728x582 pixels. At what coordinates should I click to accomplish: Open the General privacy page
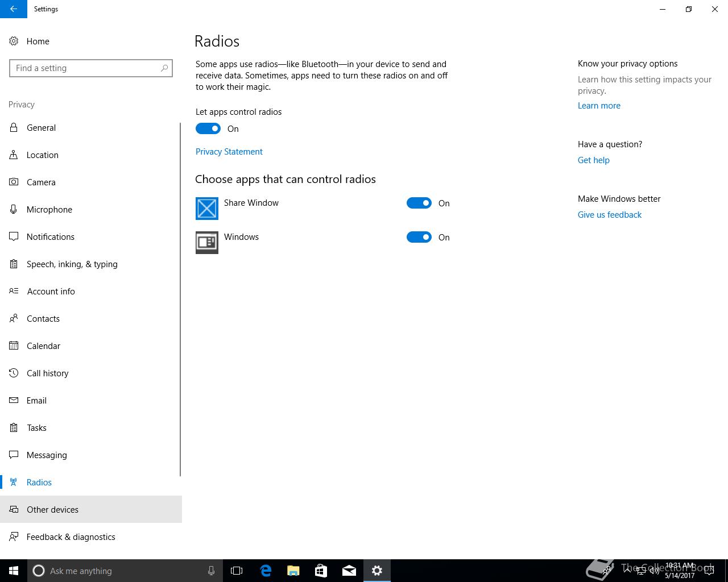click(x=90, y=128)
